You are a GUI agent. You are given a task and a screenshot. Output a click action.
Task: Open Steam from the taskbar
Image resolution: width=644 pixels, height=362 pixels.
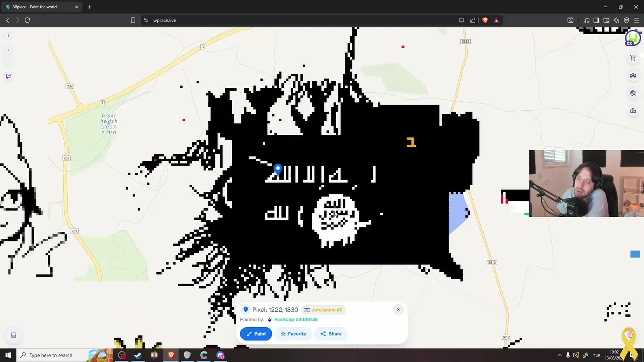138,355
